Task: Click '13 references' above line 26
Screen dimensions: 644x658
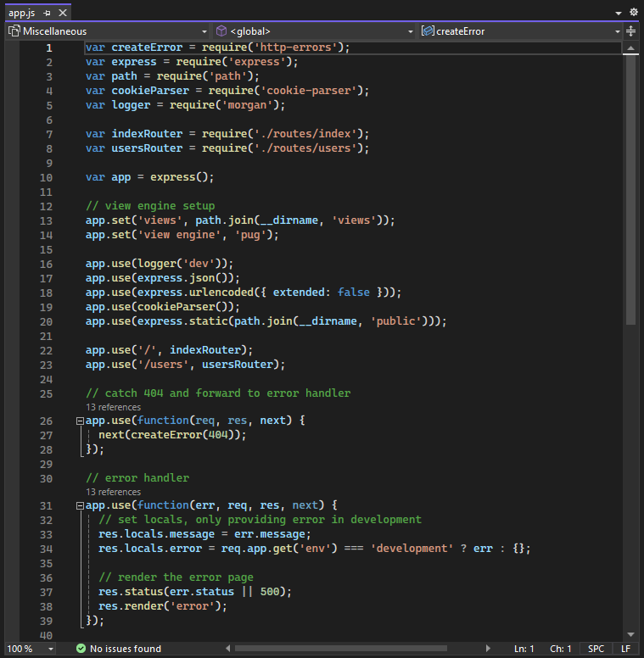Action: (x=113, y=407)
